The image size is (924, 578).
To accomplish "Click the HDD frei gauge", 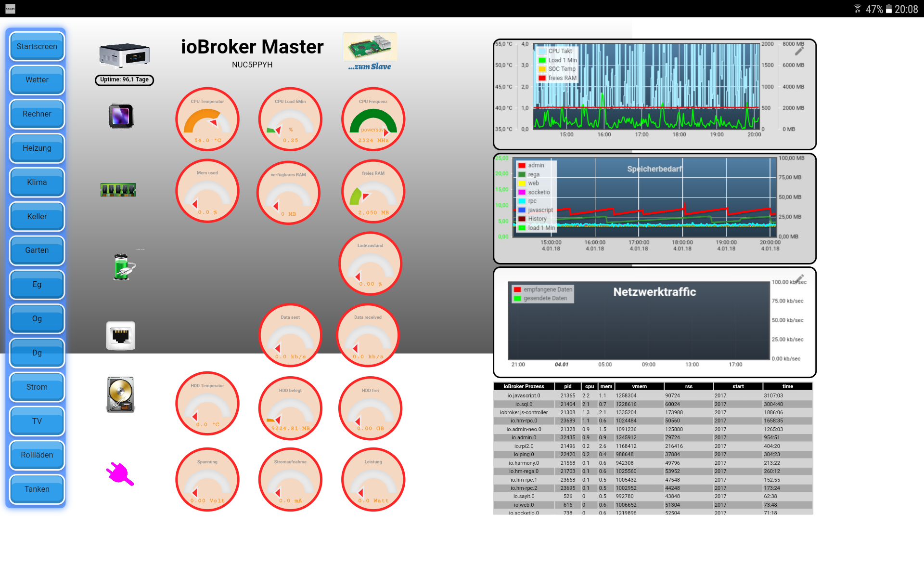I will pyautogui.click(x=371, y=408).
